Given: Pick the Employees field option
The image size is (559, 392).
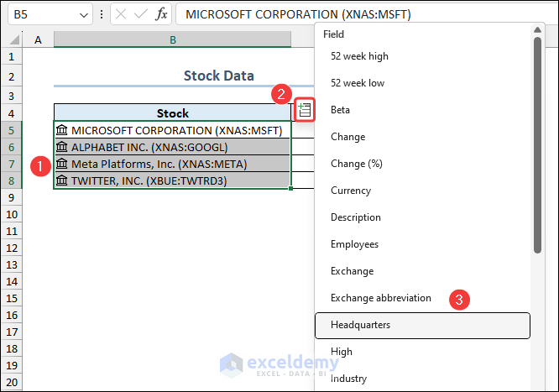Looking at the screenshot, I should point(354,244).
